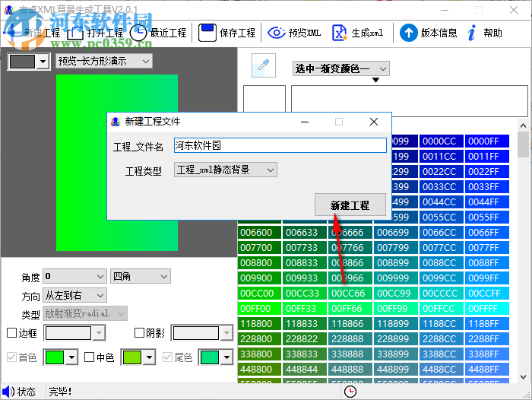This screenshot has height=400, width=532.
Task: Click the 新建工程 button in dialog
Action: point(350,205)
